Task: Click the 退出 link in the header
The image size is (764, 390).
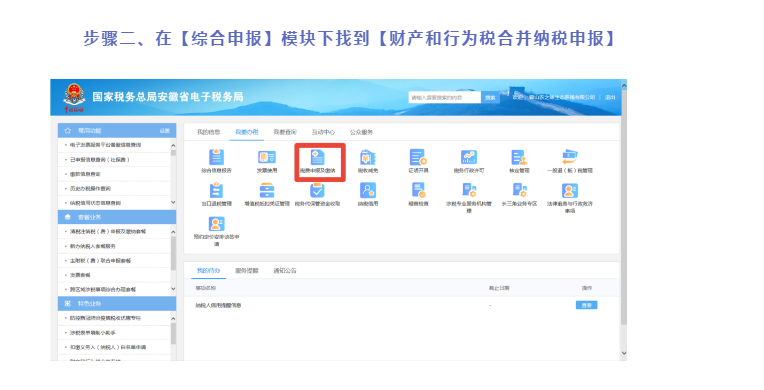Action: 610,98
